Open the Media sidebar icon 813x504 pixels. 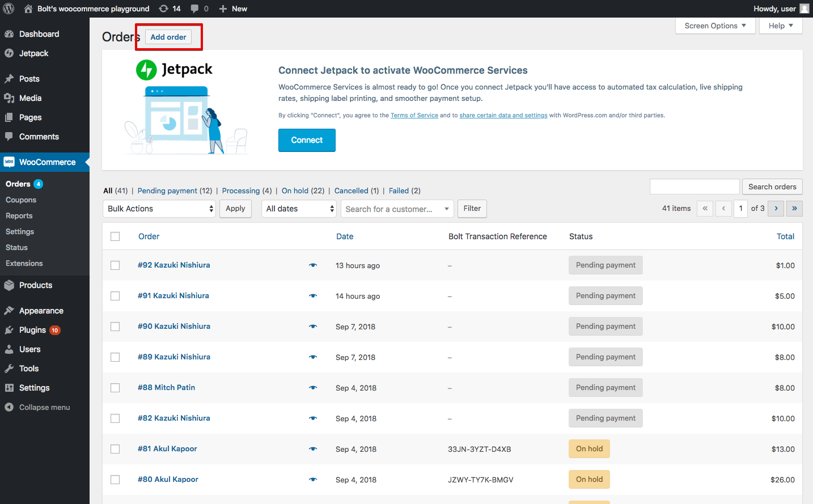(x=9, y=98)
